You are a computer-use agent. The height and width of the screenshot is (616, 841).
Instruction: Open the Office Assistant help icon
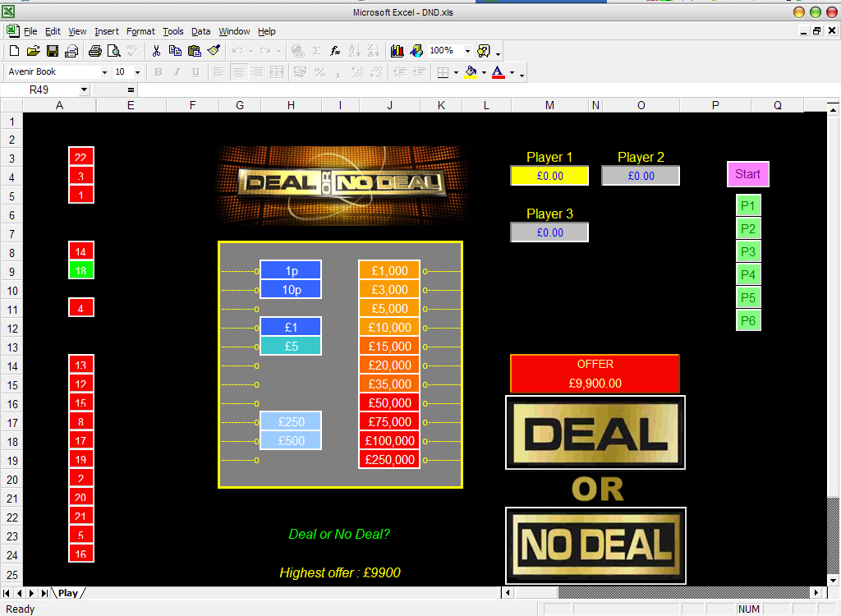[x=483, y=51]
